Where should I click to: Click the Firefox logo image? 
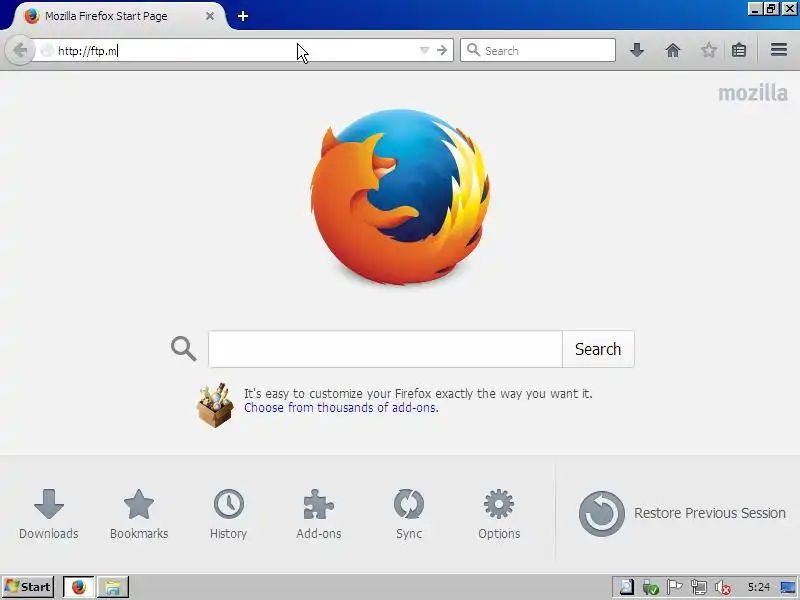[400, 196]
